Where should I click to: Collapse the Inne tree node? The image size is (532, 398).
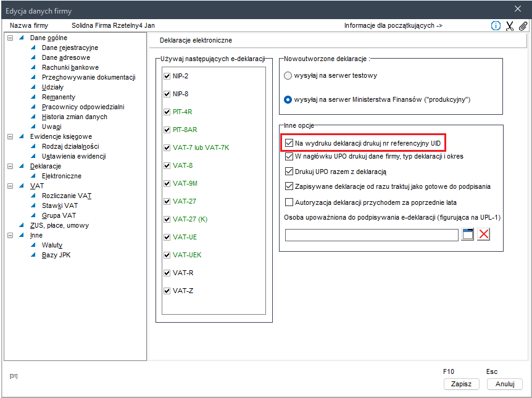[x=10, y=235]
